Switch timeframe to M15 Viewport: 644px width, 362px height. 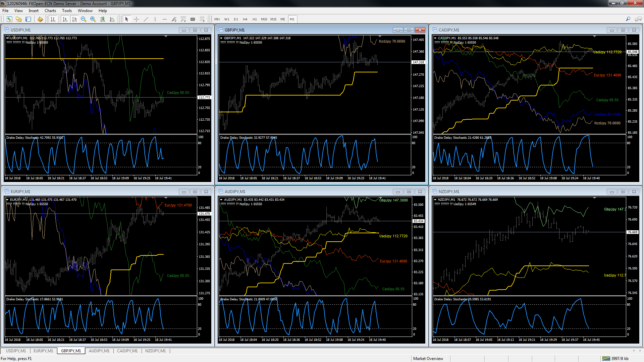[273, 19]
